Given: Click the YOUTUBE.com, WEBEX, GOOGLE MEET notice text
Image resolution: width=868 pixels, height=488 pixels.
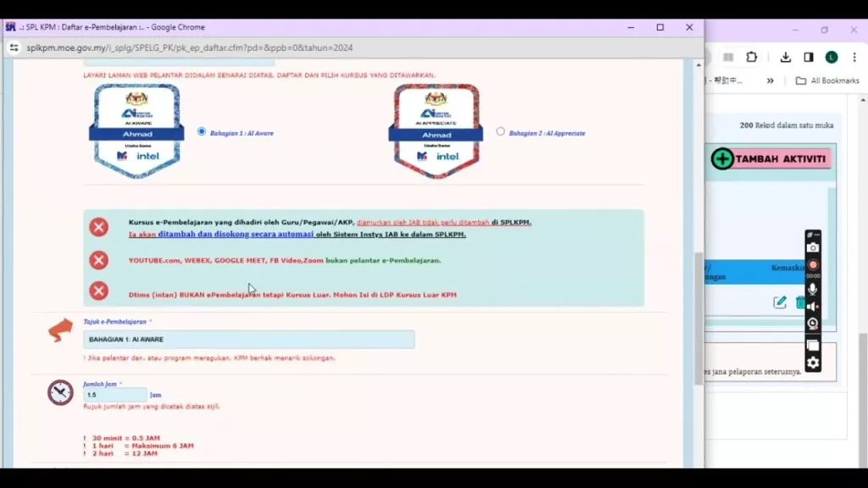Looking at the screenshot, I should point(285,260).
